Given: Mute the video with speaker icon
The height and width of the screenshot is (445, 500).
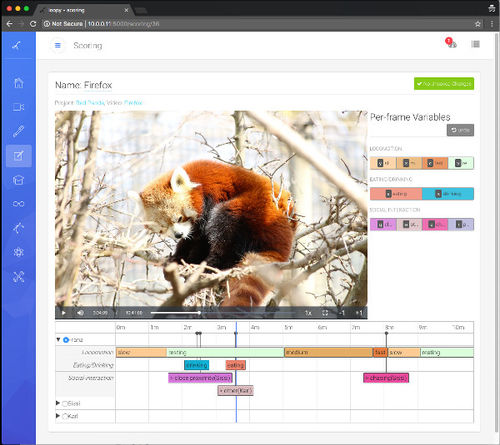Looking at the screenshot, I should tap(80, 313).
